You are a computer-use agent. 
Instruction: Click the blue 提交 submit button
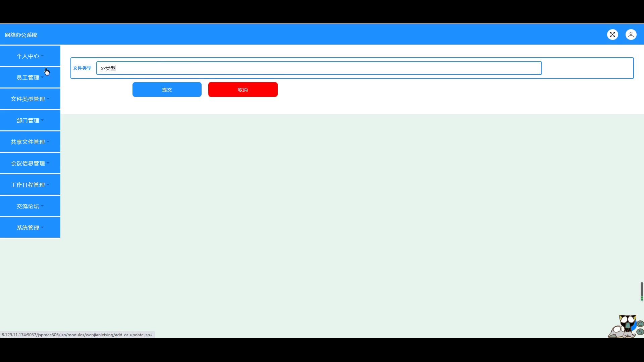click(x=167, y=89)
